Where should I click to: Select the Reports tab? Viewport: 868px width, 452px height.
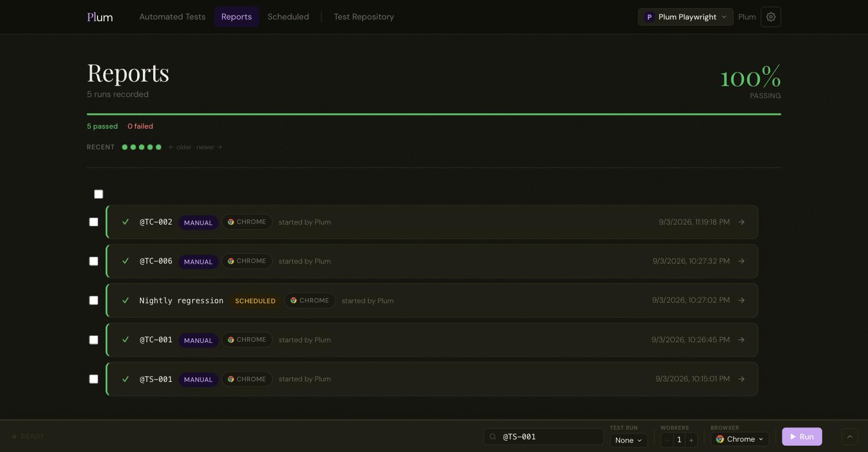point(237,17)
